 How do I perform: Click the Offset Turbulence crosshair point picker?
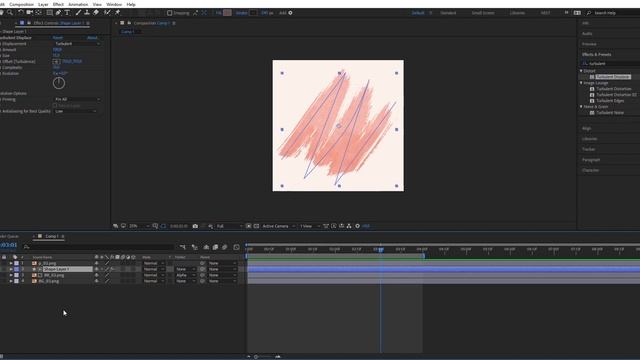[x=56, y=62]
